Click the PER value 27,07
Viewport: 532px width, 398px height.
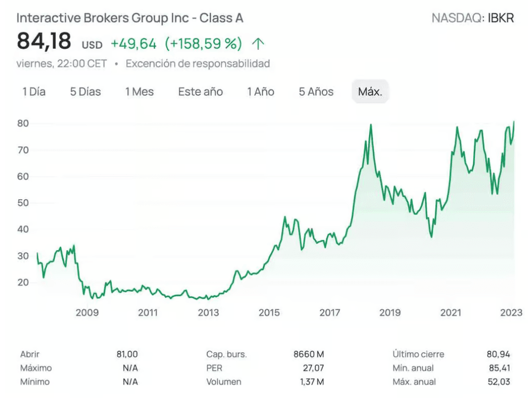313,368
